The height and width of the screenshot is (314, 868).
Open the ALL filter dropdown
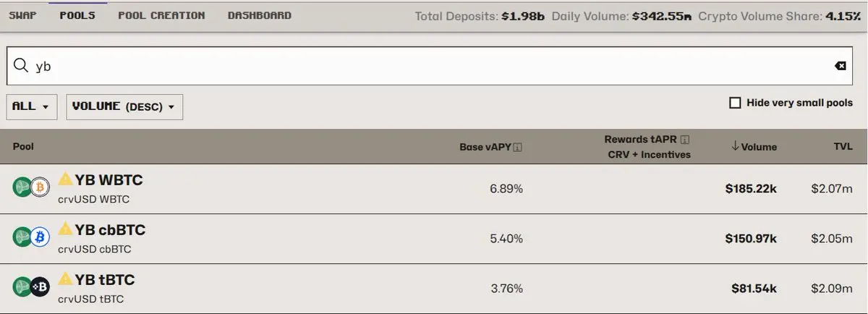click(x=31, y=106)
